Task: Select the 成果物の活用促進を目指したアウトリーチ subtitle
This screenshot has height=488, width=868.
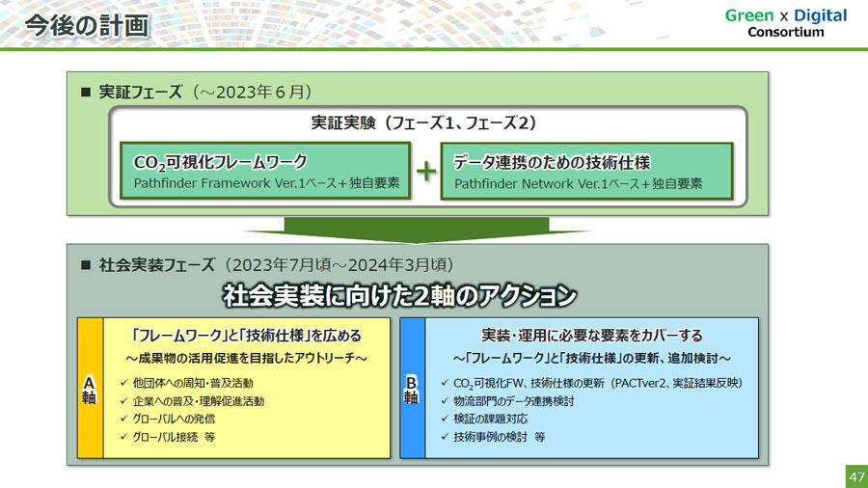Action: click(246, 359)
